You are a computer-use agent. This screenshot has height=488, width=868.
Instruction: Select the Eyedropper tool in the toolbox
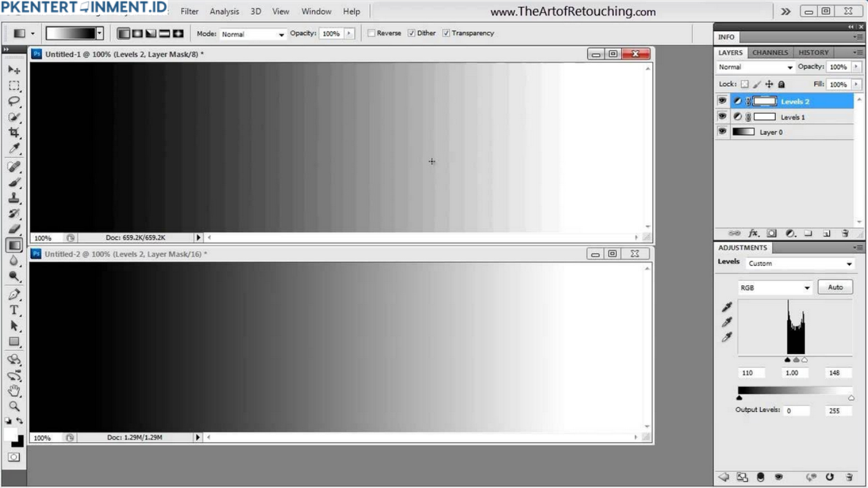[x=14, y=148]
